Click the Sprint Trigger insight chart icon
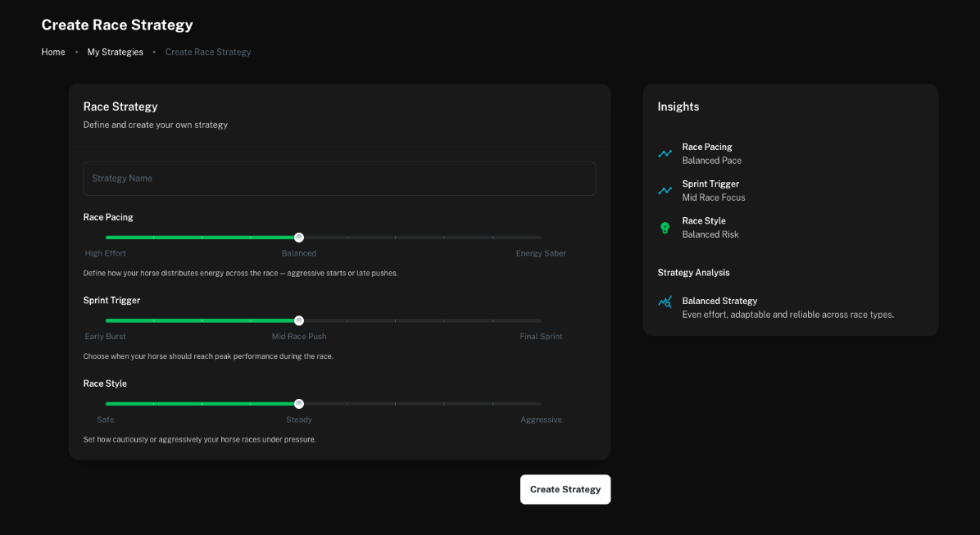This screenshot has width=980, height=535. [665, 191]
